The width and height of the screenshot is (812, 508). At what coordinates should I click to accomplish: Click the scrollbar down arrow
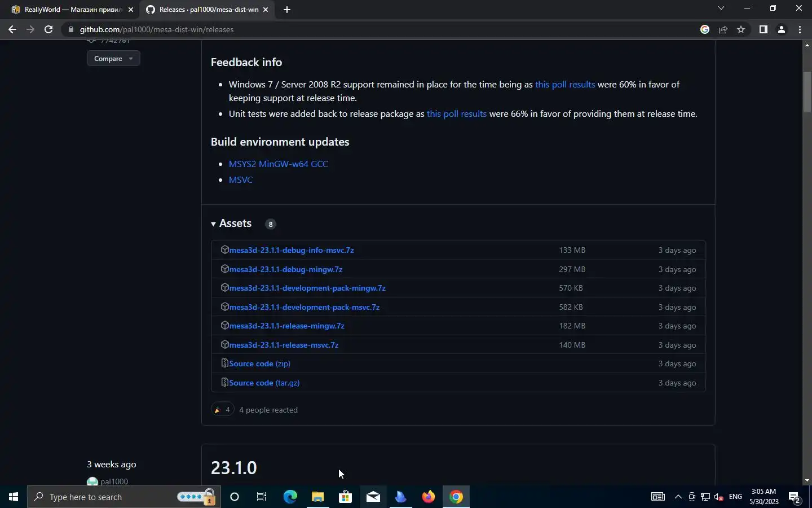[807, 480]
